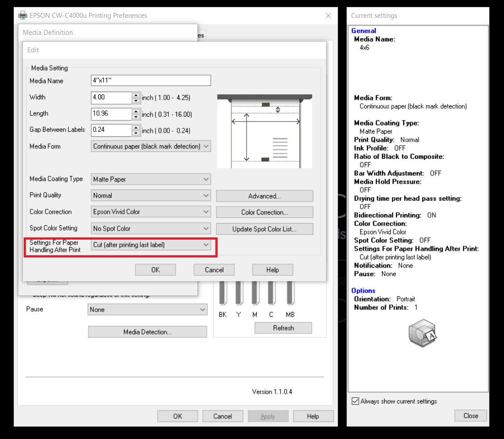This screenshot has height=439, width=504.
Task: Click the Advanced... button
Action: [x=265, y=196]
